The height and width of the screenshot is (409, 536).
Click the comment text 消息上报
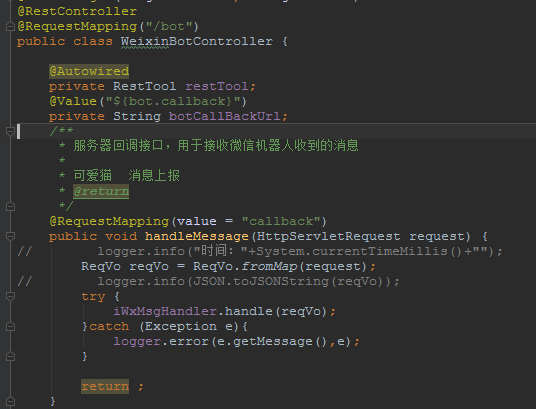click(154, 175)
